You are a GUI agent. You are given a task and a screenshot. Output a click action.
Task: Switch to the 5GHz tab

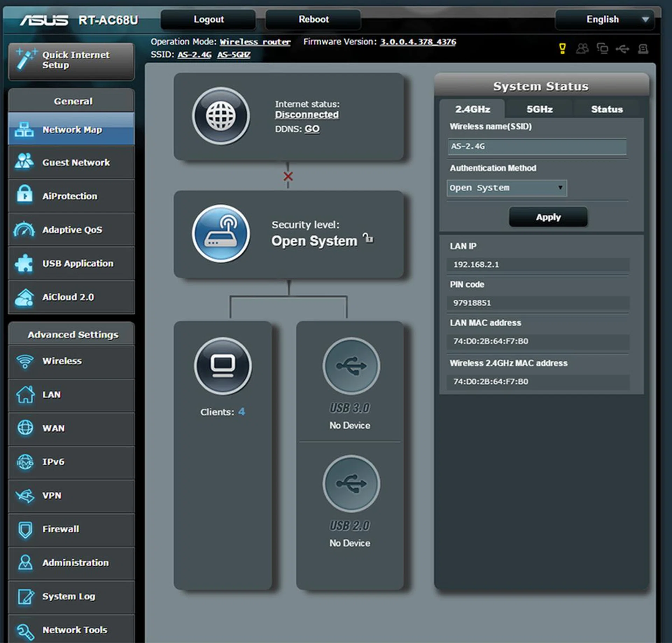539,109
